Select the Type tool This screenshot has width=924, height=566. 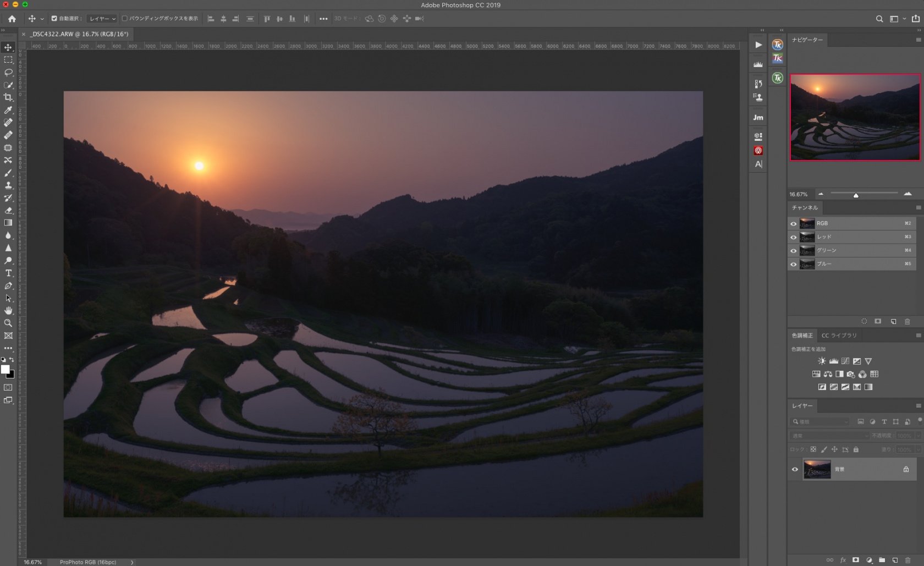coord(8,273)
